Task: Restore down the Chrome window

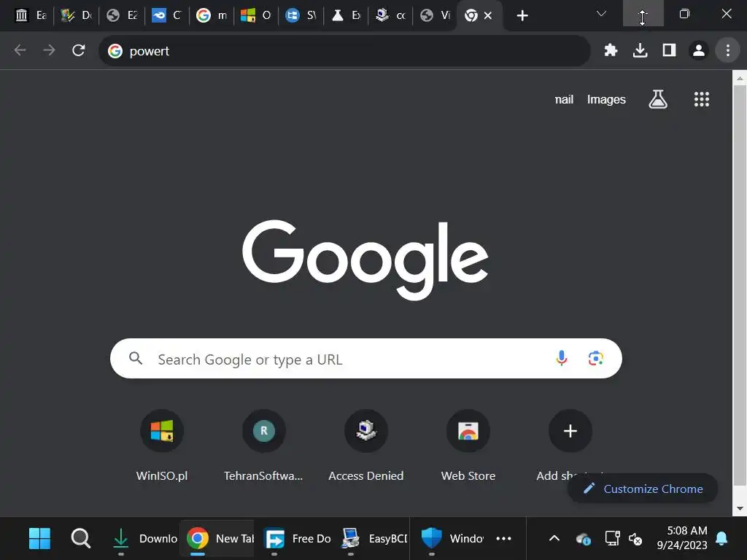Action: pos(684,14)
